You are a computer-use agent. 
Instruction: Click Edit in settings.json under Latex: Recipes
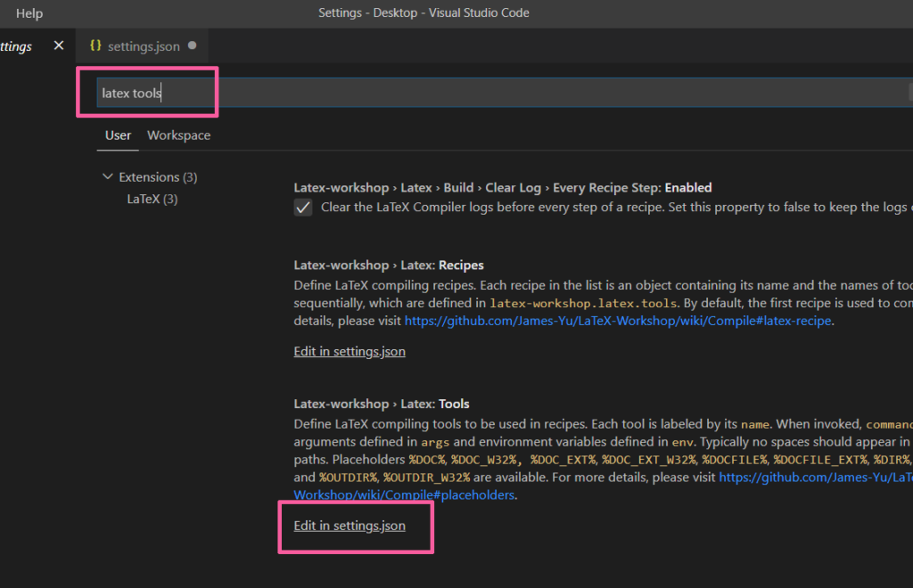tap(350, 351)
